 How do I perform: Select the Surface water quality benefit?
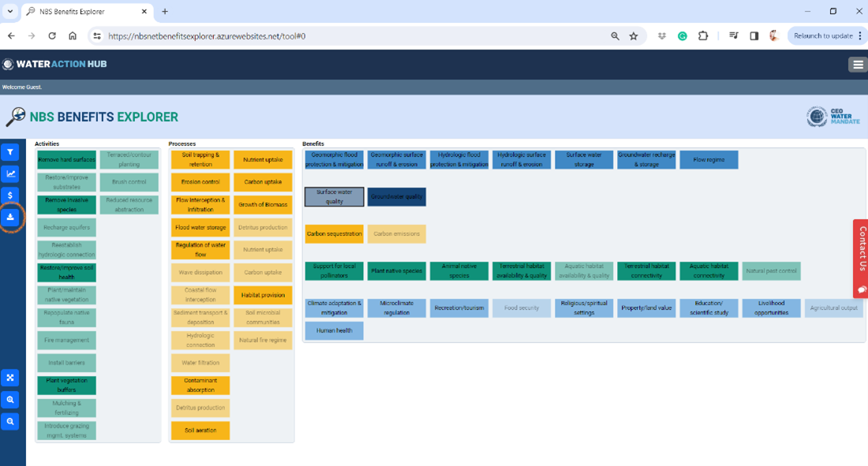click(x=335, y=197)
